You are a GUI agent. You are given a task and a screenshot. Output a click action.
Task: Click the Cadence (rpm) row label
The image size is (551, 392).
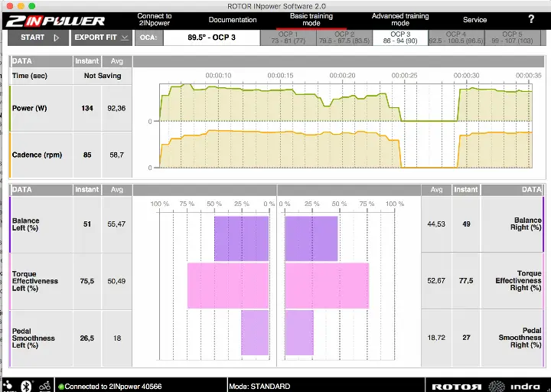(x=37, y=155)
